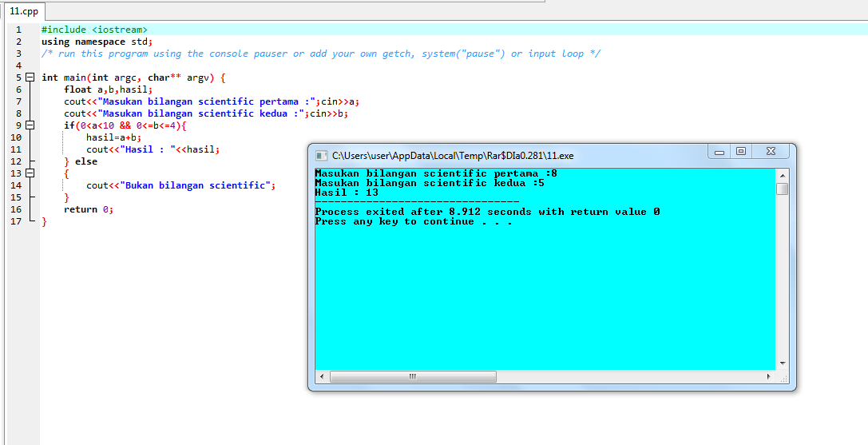Image resolution: width=868 pixels, height=445 pixels.
Task: Collapse the main function fold at line 5
Action: coord(30,77)
